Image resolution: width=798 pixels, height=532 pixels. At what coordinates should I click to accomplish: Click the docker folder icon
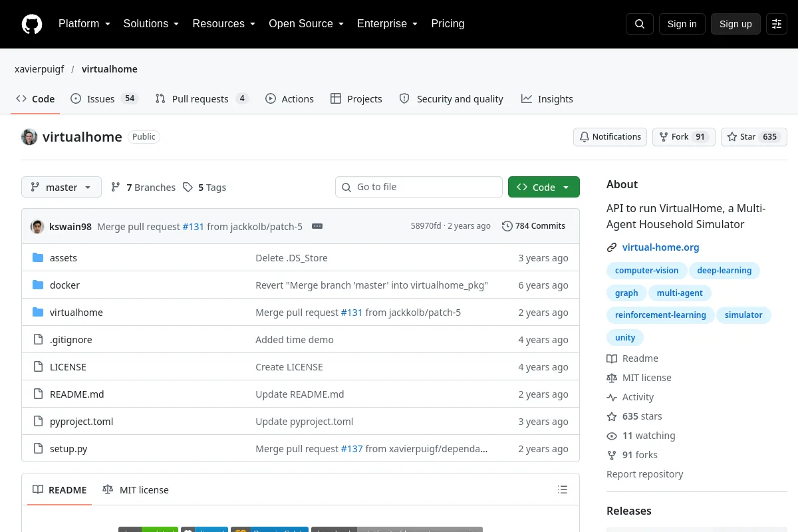[x=38, y=285]
